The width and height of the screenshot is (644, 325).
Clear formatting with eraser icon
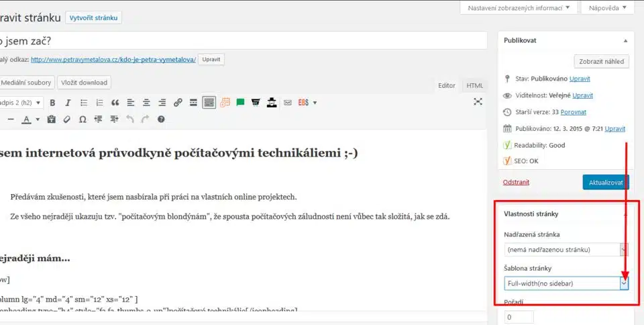click(x=67, y=119)
